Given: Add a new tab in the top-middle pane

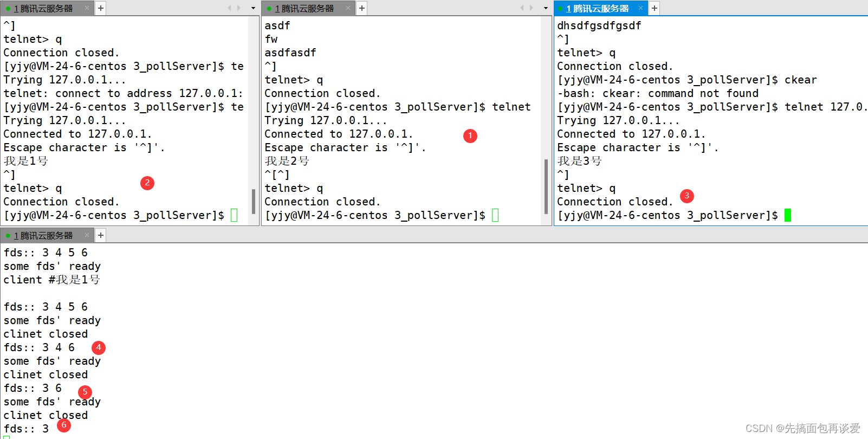Looking at the screenshot, I should 362,8.
